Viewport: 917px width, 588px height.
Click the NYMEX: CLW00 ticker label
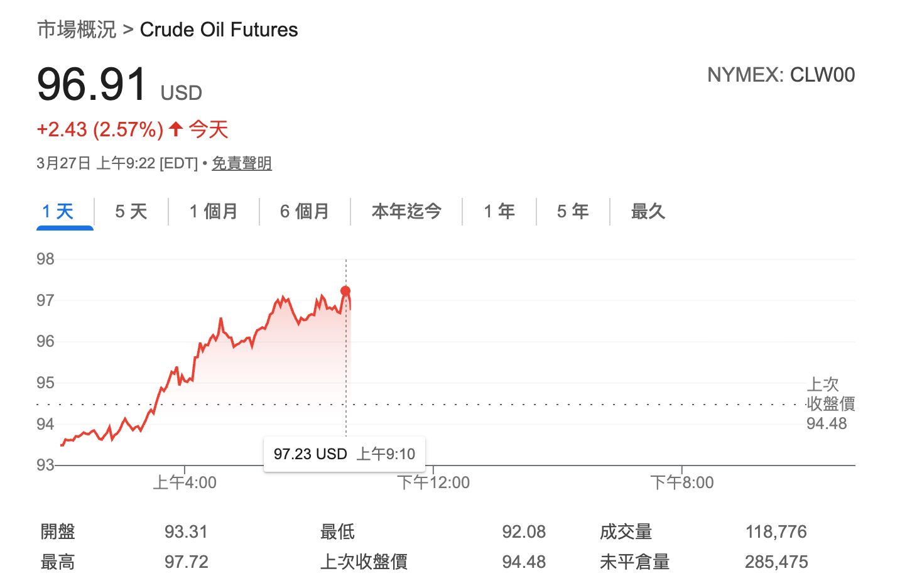781,75
